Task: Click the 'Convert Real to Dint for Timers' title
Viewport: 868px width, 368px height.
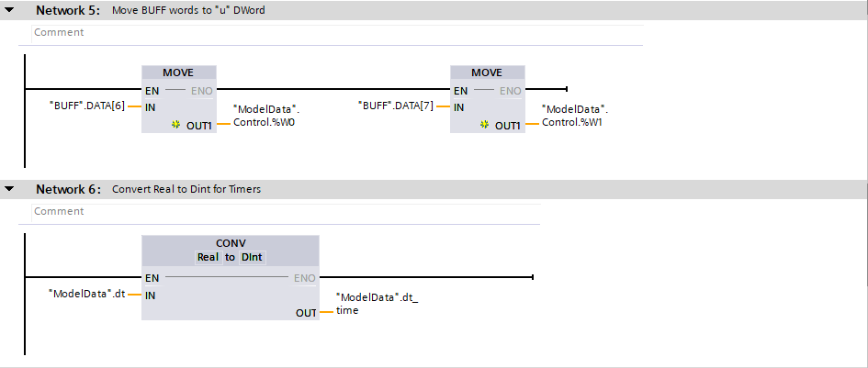Action: point(186,189)
